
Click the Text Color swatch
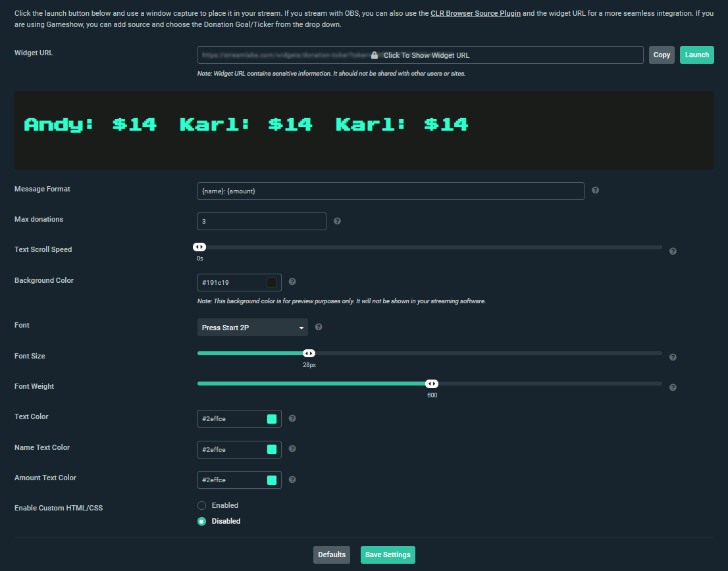pyautogui.click(x=272, y=419)
